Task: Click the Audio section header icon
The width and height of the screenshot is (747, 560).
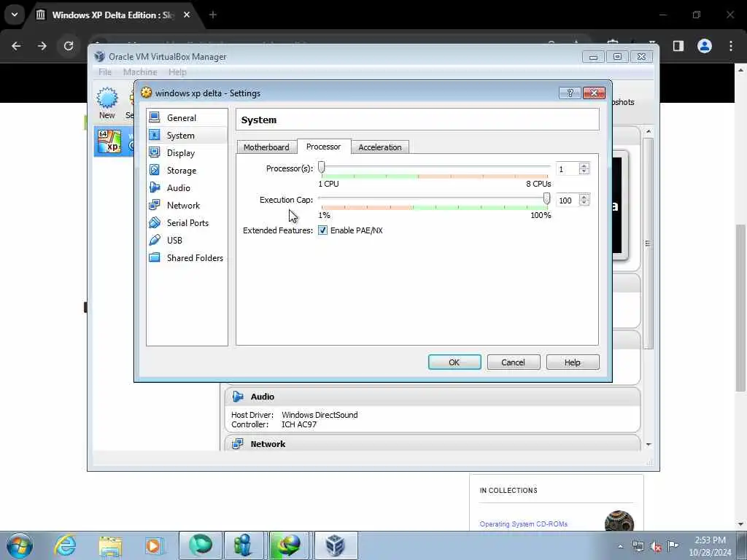Action: tap(238, 397)
